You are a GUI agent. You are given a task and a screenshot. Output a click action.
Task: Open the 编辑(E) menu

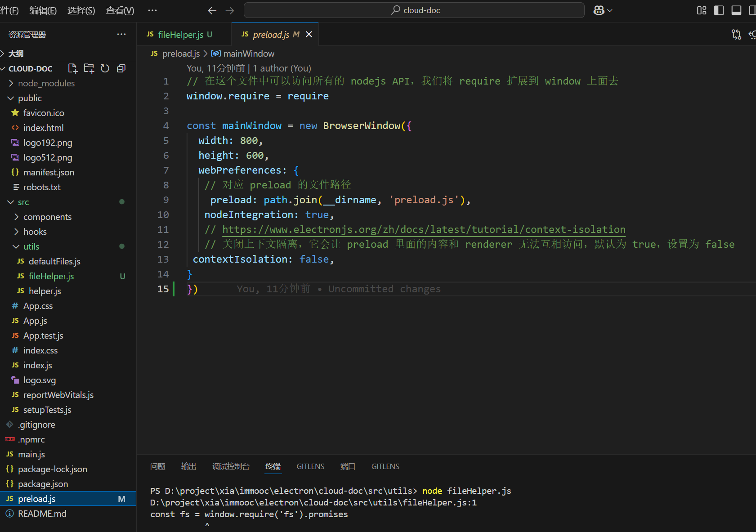43,10
